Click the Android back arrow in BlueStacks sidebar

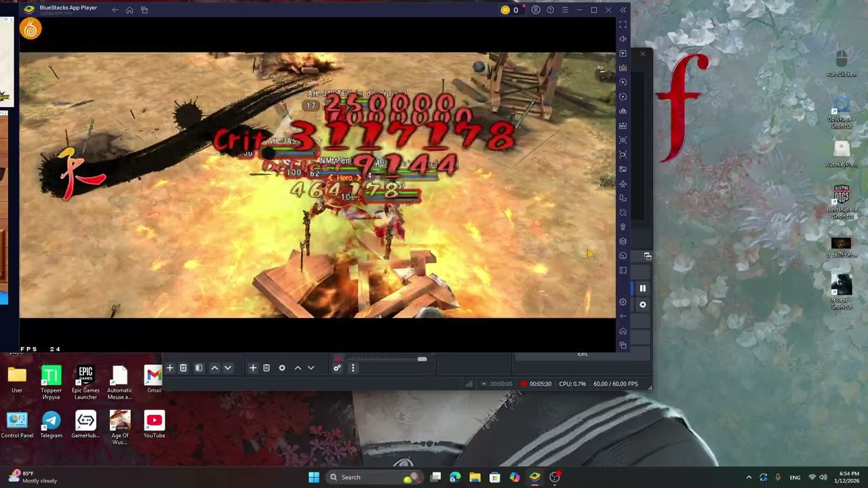pos(623,317)
